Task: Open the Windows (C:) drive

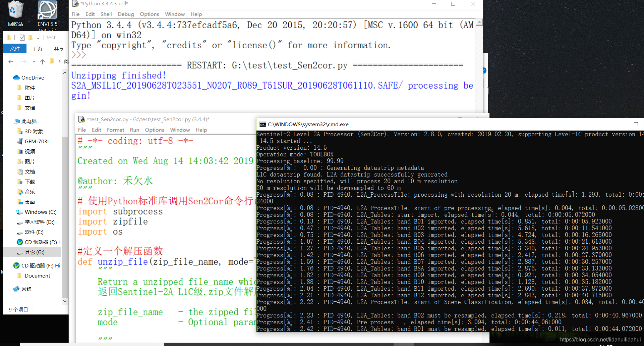Action: coord(37,212)
